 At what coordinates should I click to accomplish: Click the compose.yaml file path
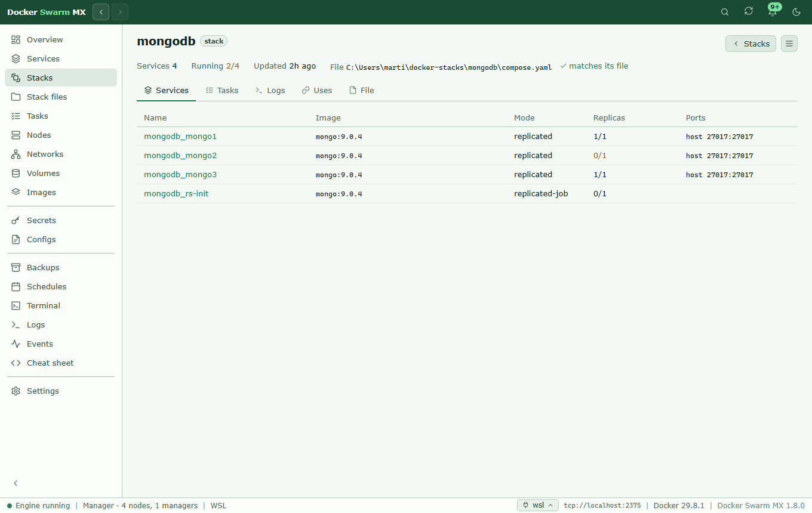[449, 67]
